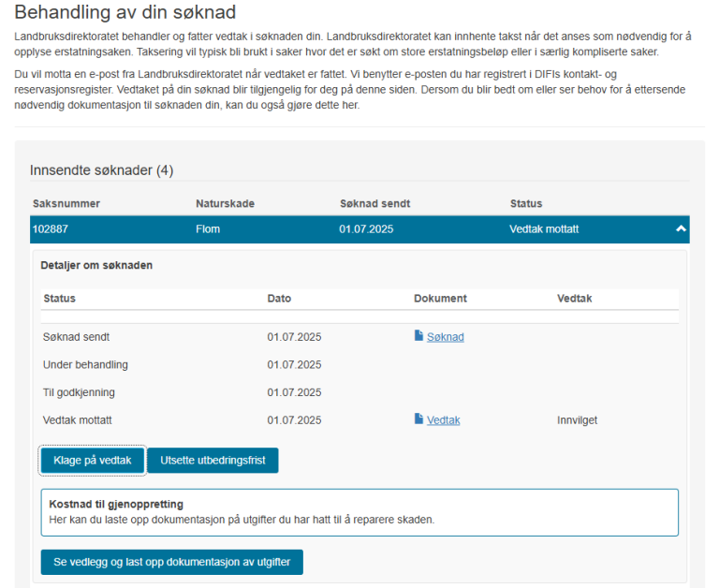
Task: Collapse the expanded application row with the chevron
Action: 681,229
